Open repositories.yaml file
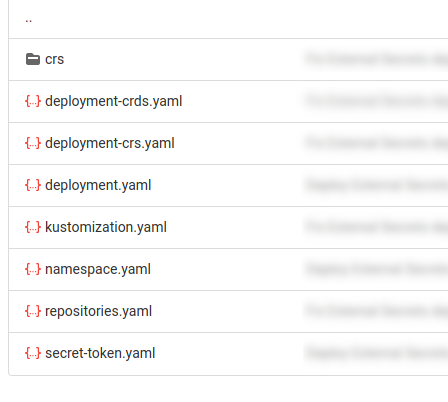This screenshot has height=402, width=448. [98, 311]
